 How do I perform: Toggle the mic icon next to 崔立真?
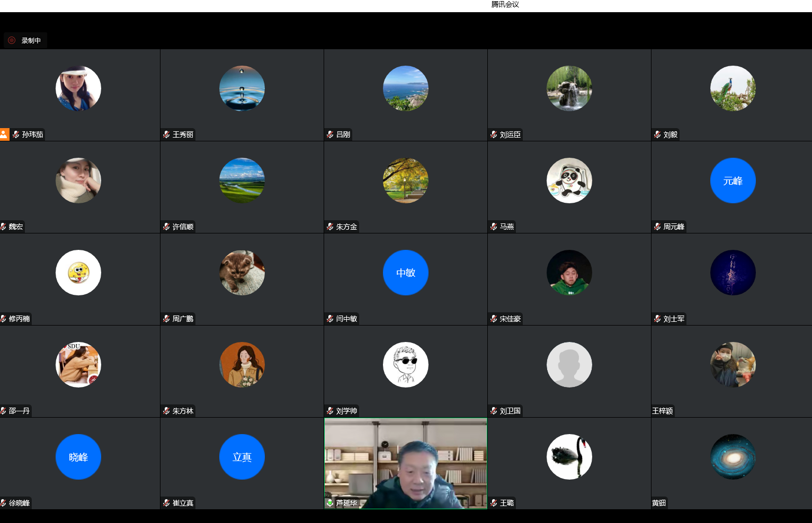click(x=166, y=503)
